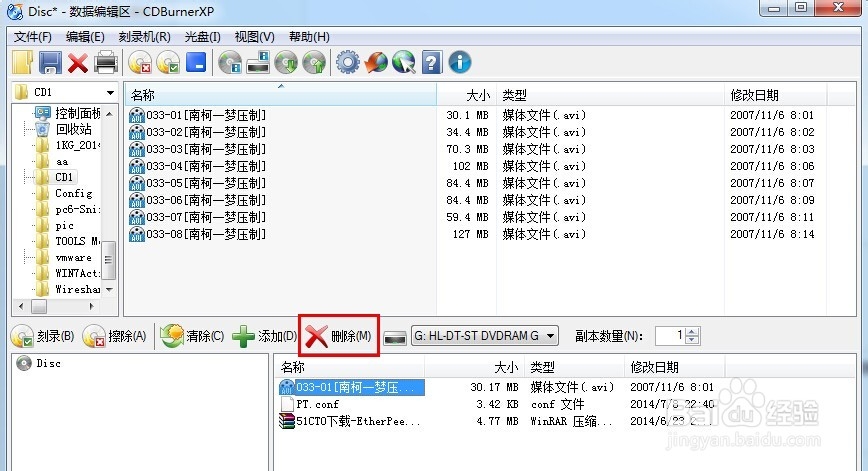The image size is (868, 471).
Task: Select 51CTO下载-EtherPee archive in compilation list
Action: pyautogui.click(x=358, y=421)
